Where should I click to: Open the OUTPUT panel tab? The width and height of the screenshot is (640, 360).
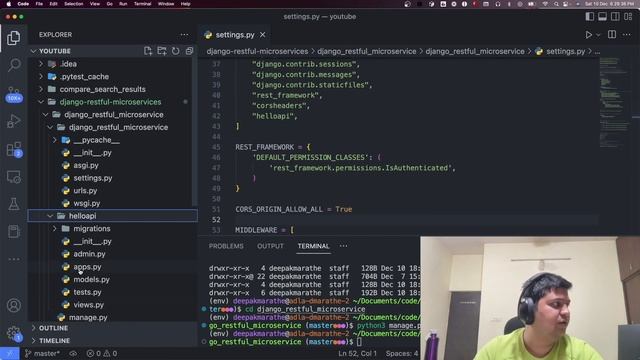click(x=270, y=246)
